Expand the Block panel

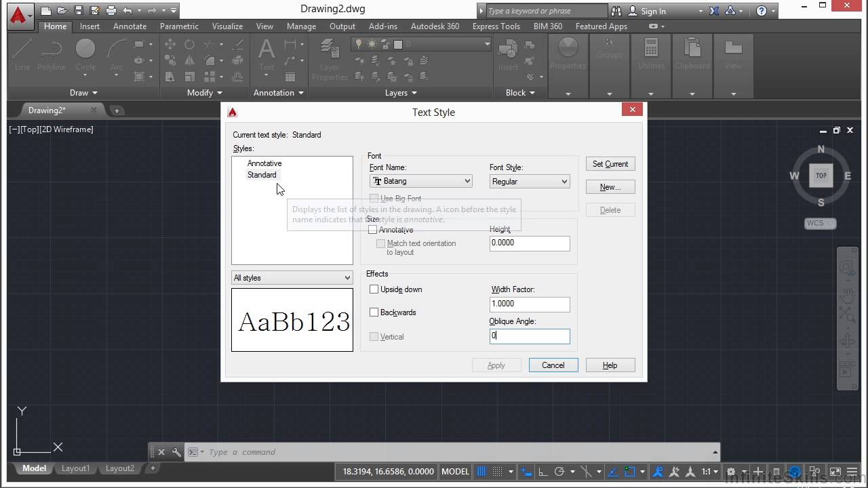pos(520,93)
